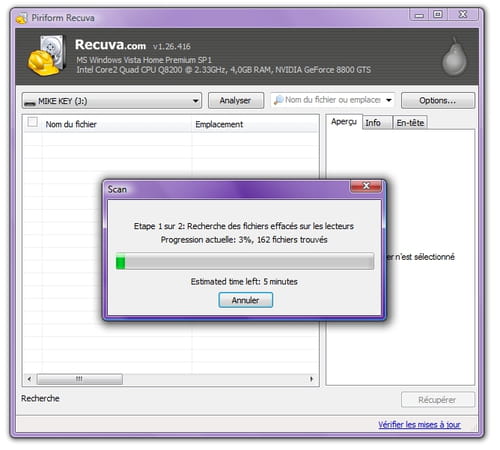Click the horizontal scrollbar thumb of file list
This screenshot has width=500, height=450.
pos(79,379)
